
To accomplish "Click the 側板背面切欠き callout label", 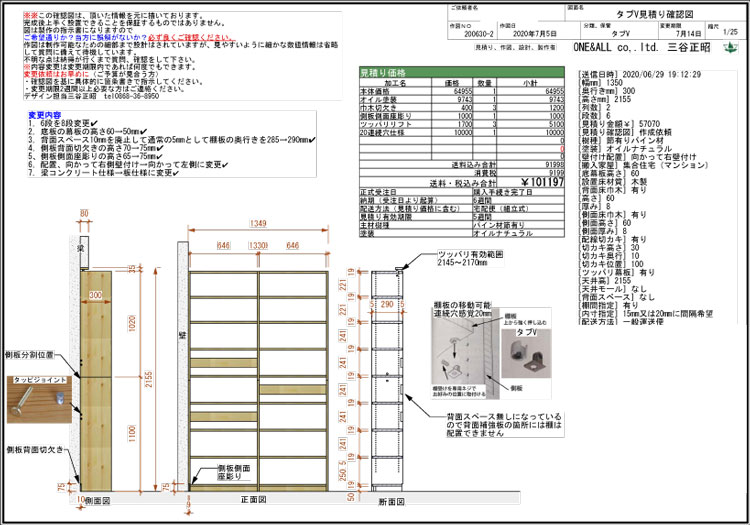I will [x=35, y=450].
